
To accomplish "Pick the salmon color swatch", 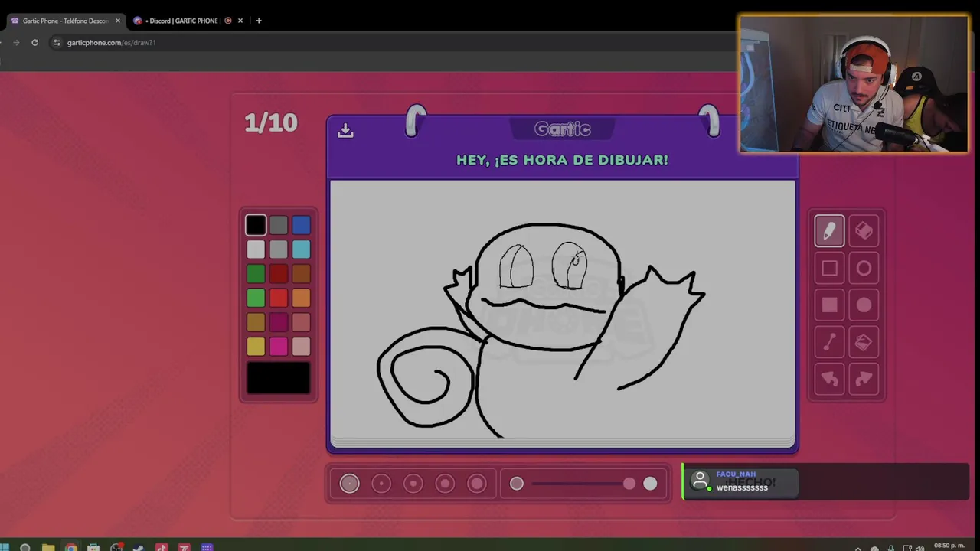I will point(301,323).
